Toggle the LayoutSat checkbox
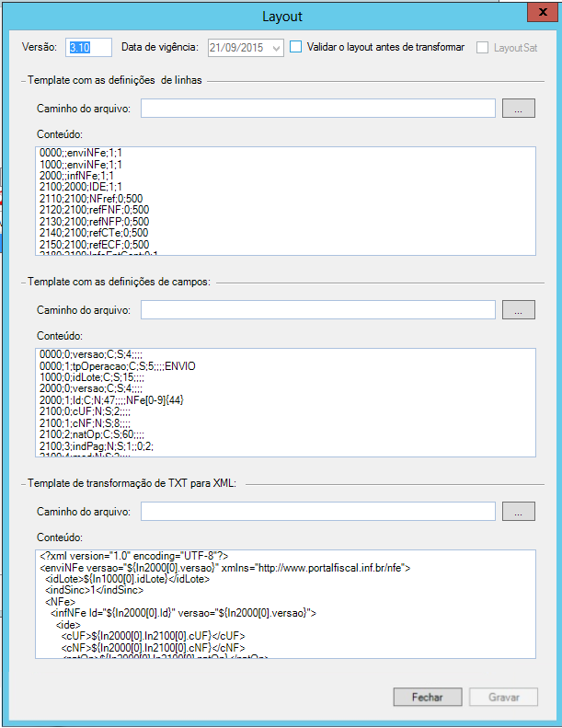This screenshot has height=728, width=562. tap(484, 47)
